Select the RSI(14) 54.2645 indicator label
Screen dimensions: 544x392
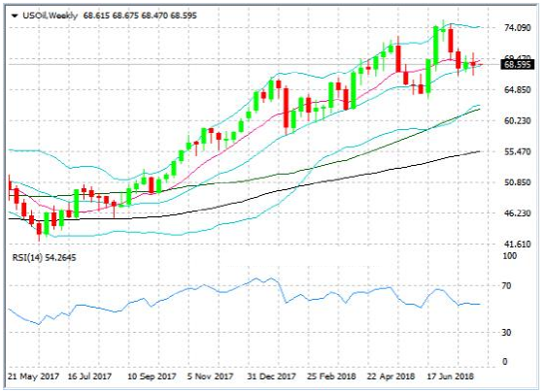tap(44, 257)
